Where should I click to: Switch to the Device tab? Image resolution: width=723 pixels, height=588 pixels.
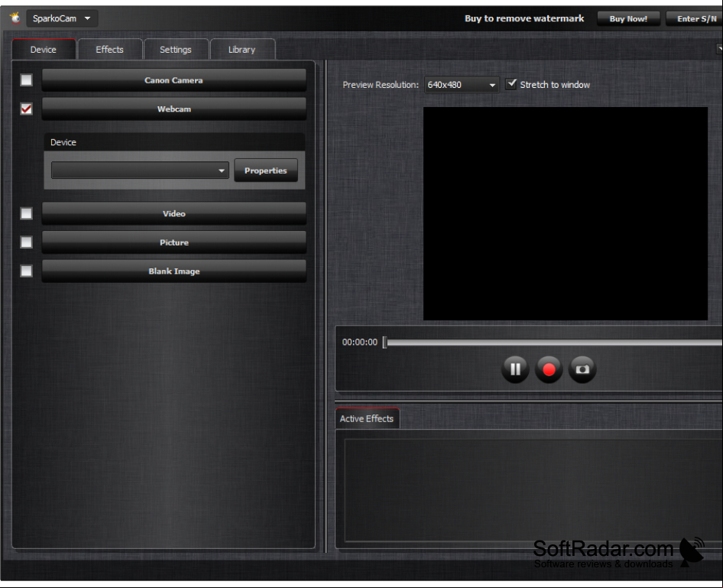(x=44, y=50)
